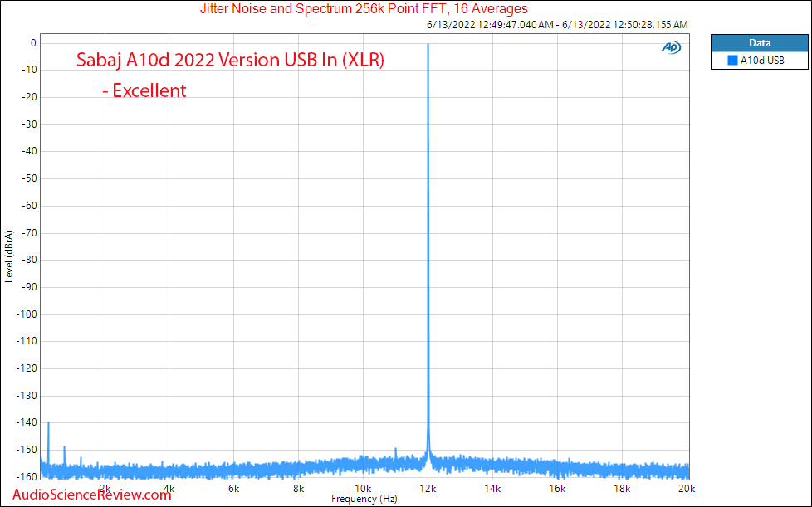This screenshot has height=507, width=812.
Task: Click the 8k frequency axis tick
Action: pyautogui.click(x=298, y=489)
